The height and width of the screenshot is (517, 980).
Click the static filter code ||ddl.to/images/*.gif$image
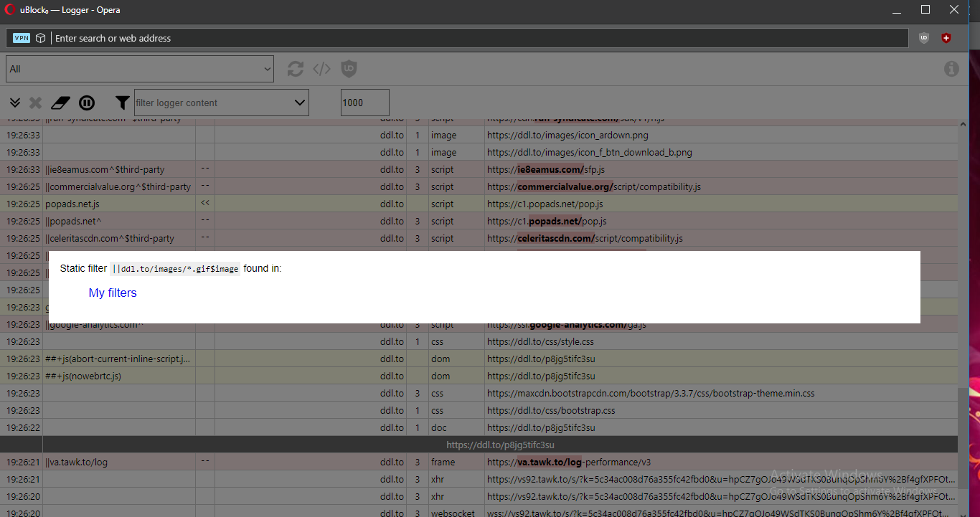[x=175, y=269]
